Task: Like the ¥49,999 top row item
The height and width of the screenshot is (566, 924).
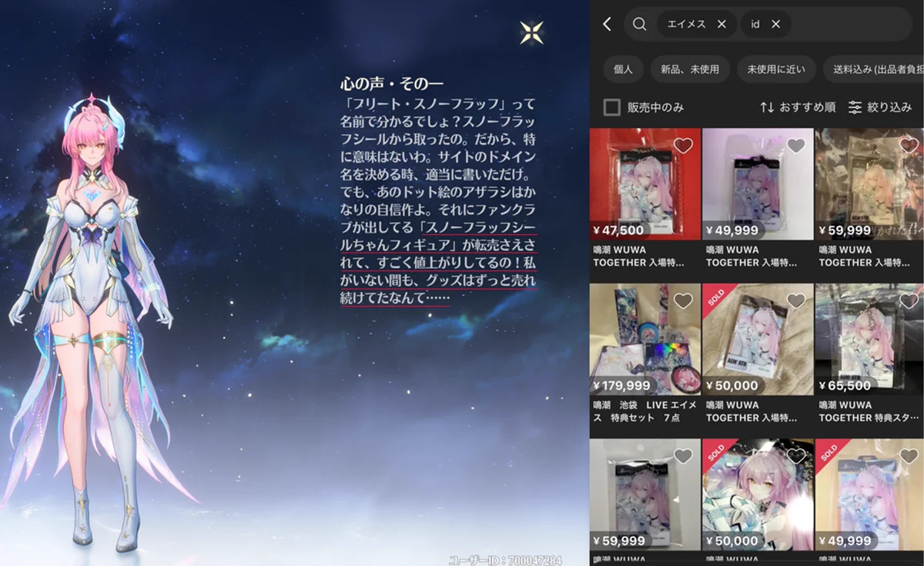Action: tap(796, 146)
